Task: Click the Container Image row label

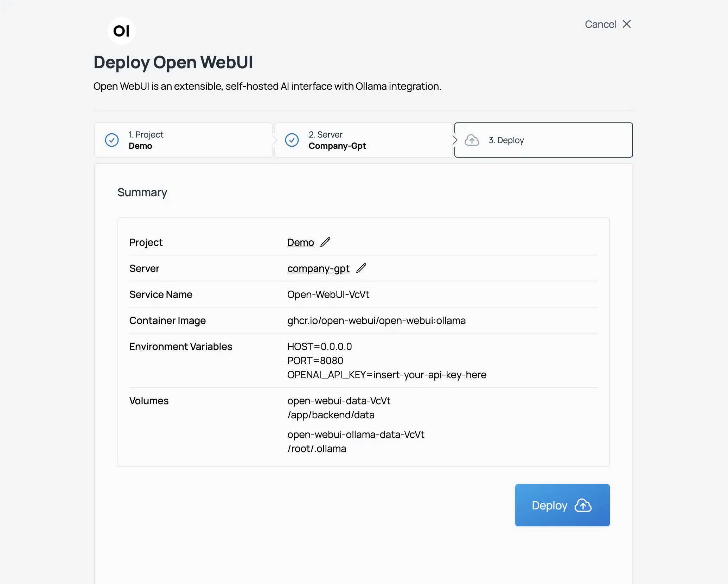Action: pos(167,320)
